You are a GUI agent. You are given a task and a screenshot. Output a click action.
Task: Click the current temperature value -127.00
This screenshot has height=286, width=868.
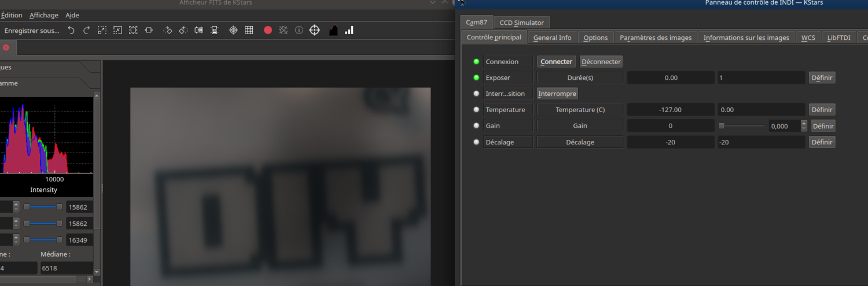pyautogui.click(x=671, y=110)
